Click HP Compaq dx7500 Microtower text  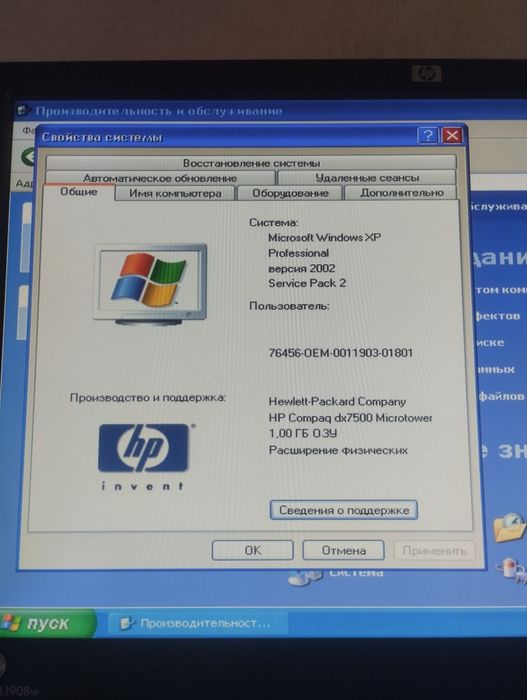click(x=350, y=418)
